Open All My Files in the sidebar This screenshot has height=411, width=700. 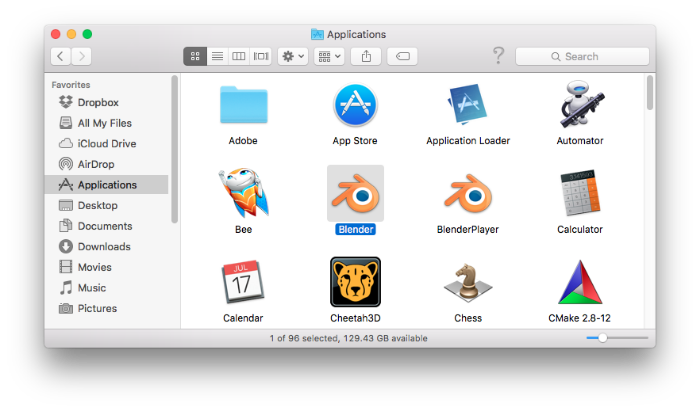click(x=107, y=123)
